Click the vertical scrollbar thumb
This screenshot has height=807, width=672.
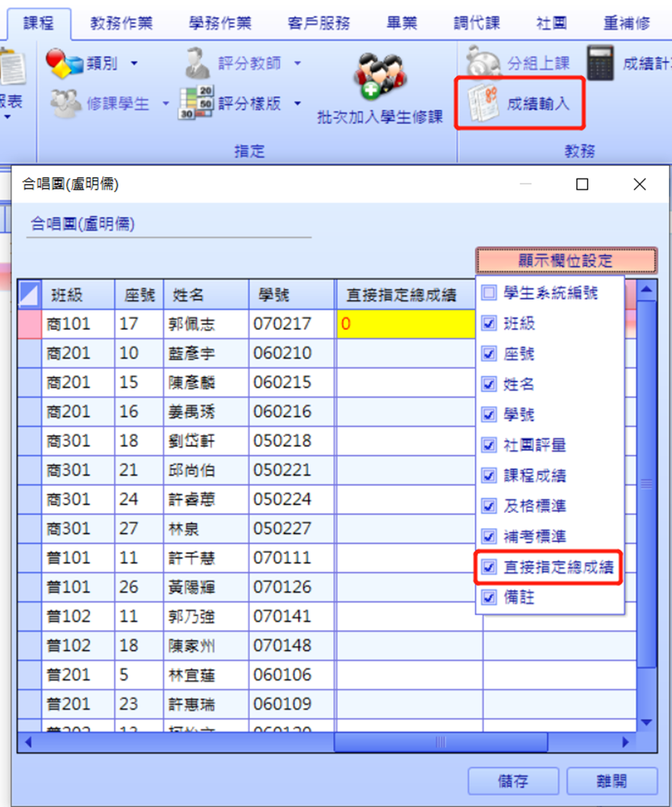(x=646, y=484)
